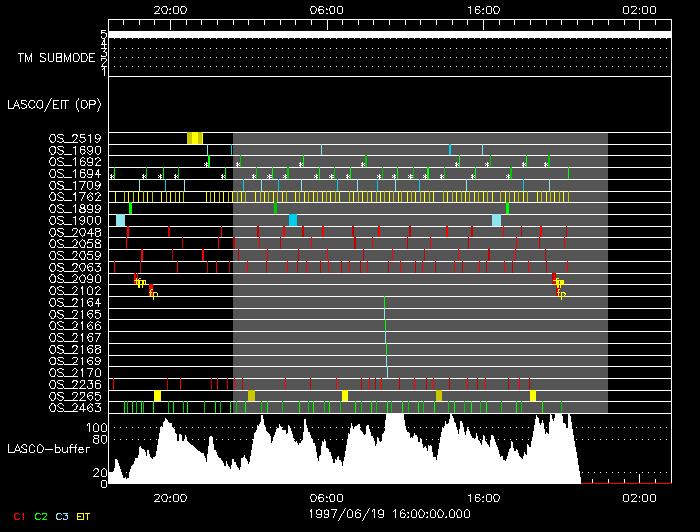Click leftmost light-cyan block in OS_1900 row

121,220
